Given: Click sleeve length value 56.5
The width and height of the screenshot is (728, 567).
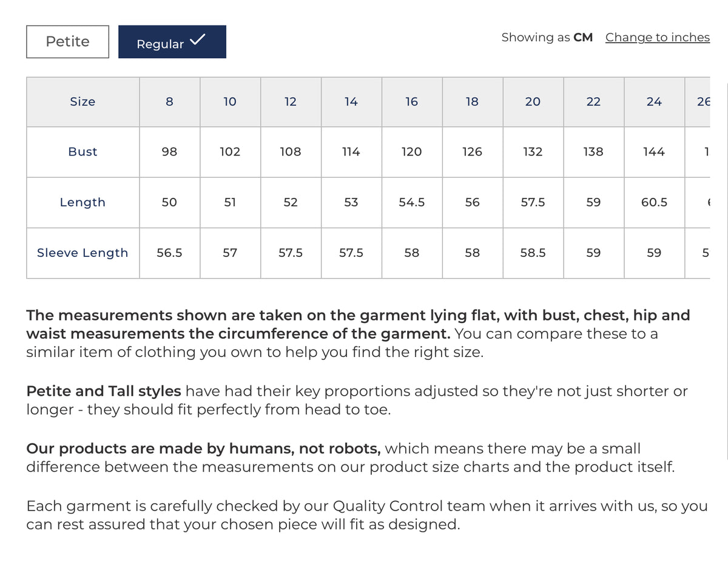Looking at the screenshot, I should (169, 253).
